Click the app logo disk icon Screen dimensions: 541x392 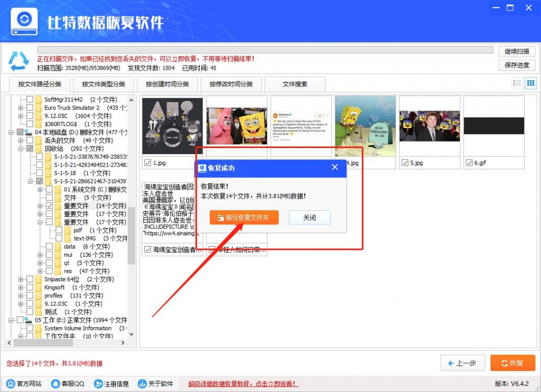[x=24, y=22]
